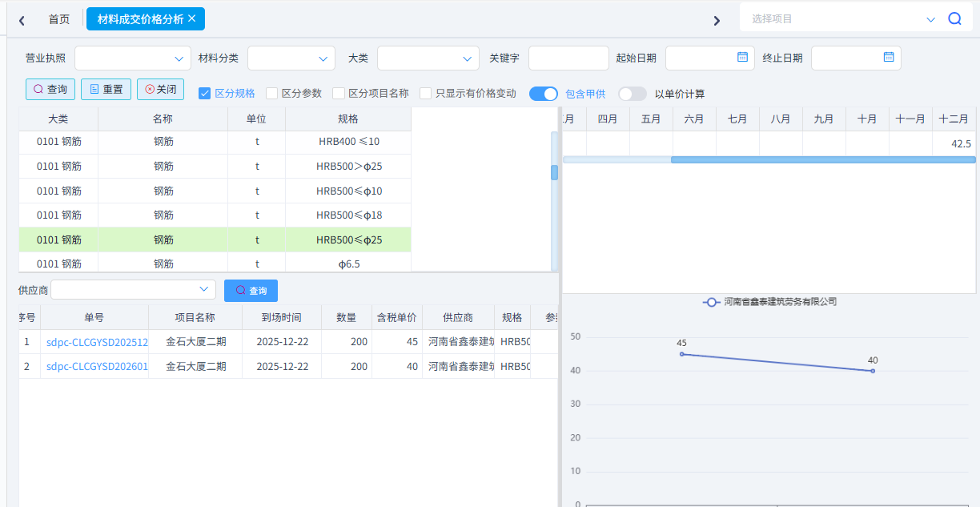The height and width of the screenshot is (507, 980).
Task: Click the left arrow to scroll tabs back
Action: 22,20
